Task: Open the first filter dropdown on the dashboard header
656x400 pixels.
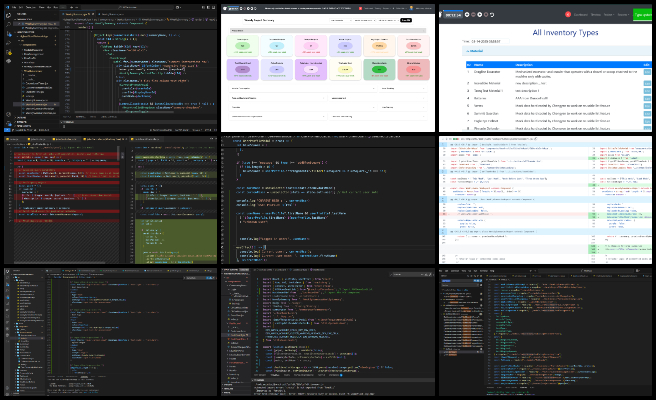Action: point(341,21)
